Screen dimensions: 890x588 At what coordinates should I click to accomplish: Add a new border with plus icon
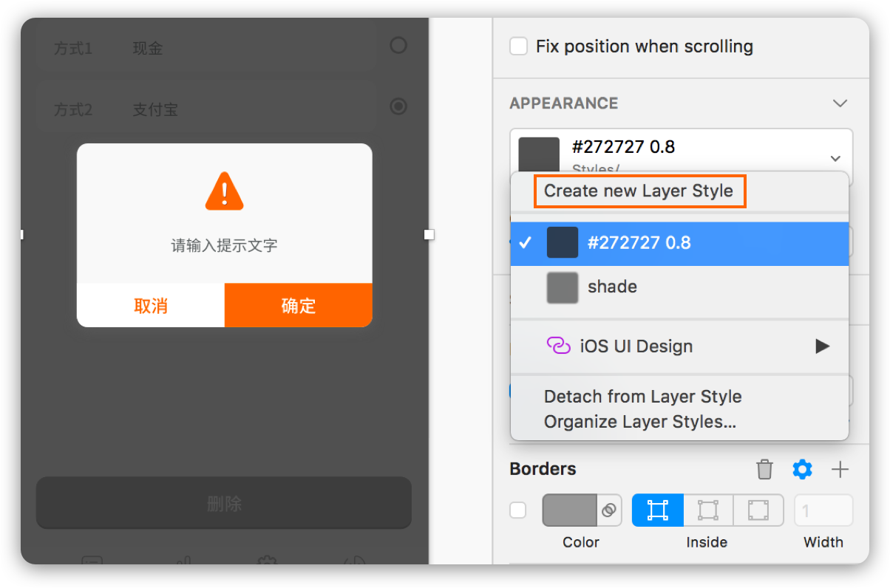(x=840, y=469)
